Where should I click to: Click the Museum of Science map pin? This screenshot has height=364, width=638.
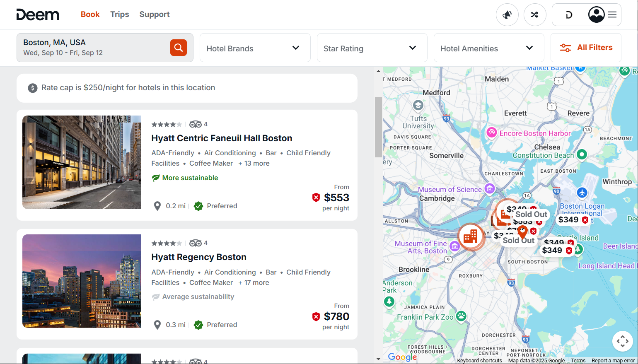tap(490, 189)
